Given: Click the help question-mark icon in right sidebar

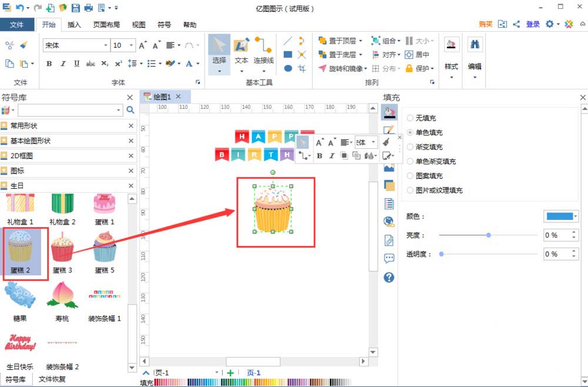Looking at the screenshot, I should tap(389, 278).
